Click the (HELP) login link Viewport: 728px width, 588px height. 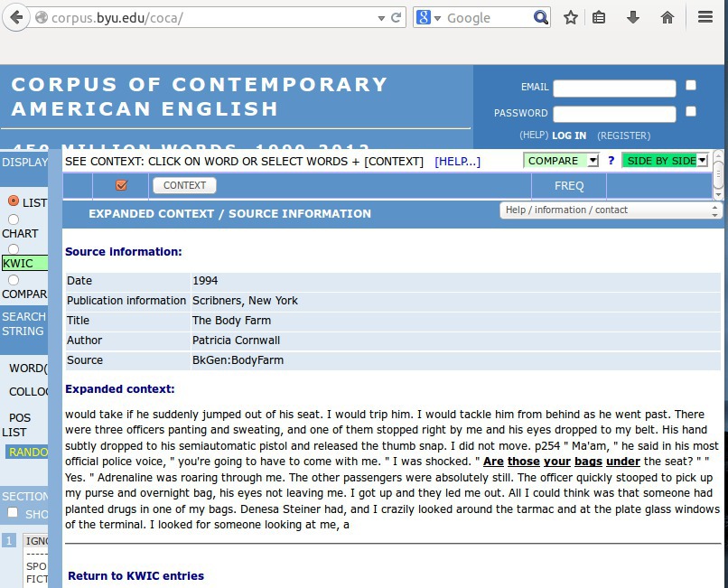click(x=534, y=135)
